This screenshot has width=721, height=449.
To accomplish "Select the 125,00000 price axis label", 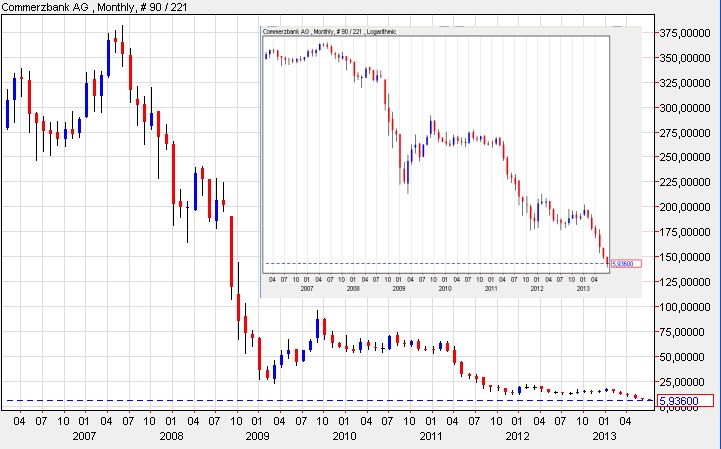I will click(685, 282).
